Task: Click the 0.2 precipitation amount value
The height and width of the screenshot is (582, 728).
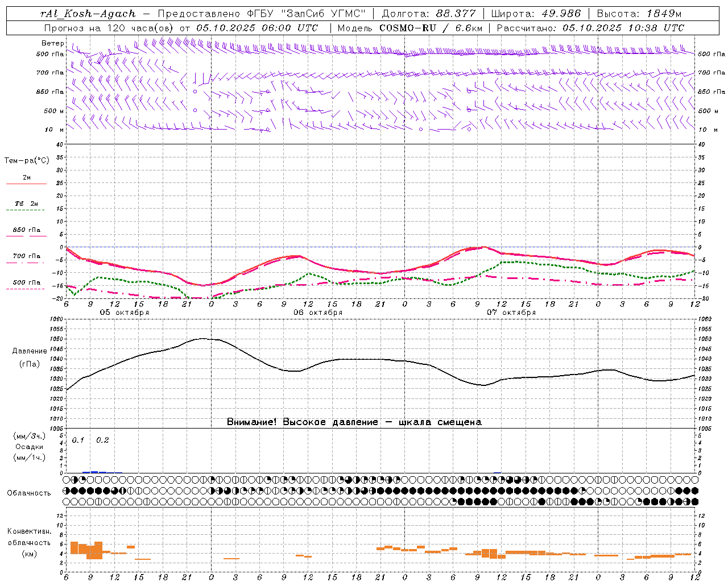Action: coord(102,440)
